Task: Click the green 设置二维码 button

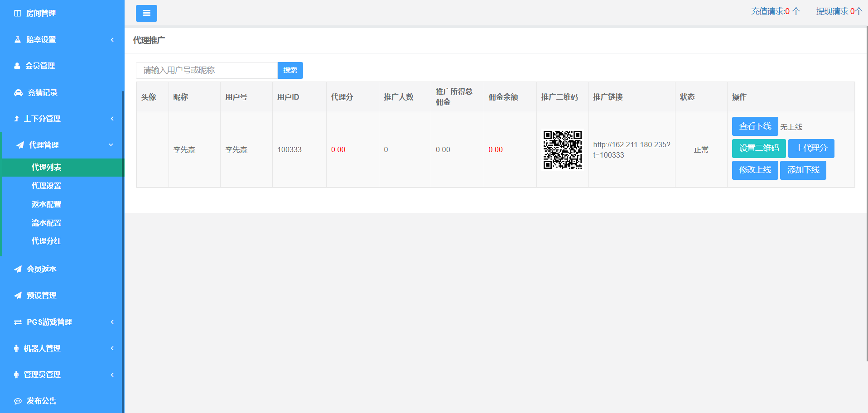Action: coord(759,148)
